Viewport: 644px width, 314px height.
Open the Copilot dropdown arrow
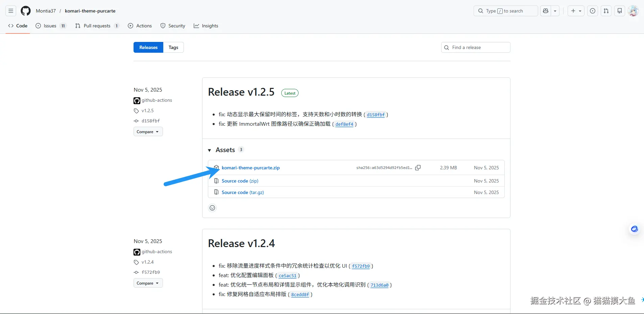555,11
